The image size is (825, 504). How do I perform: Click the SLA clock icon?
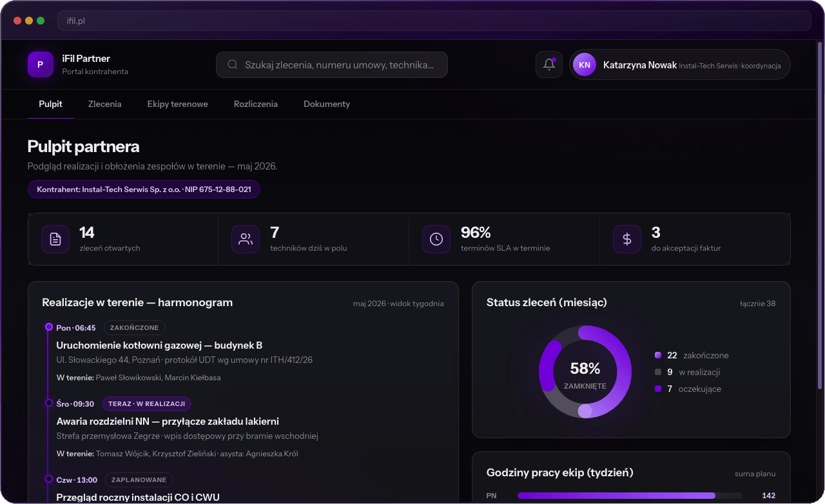pos(436,239)
